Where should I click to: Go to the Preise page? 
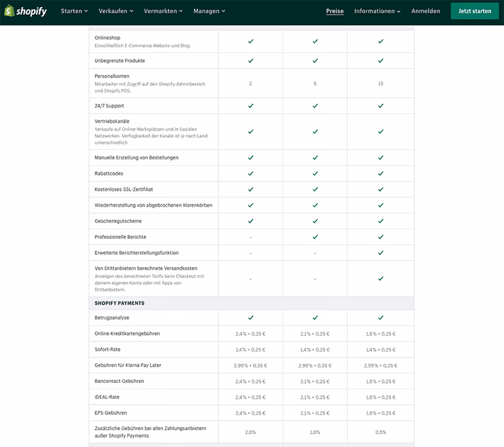335,11
